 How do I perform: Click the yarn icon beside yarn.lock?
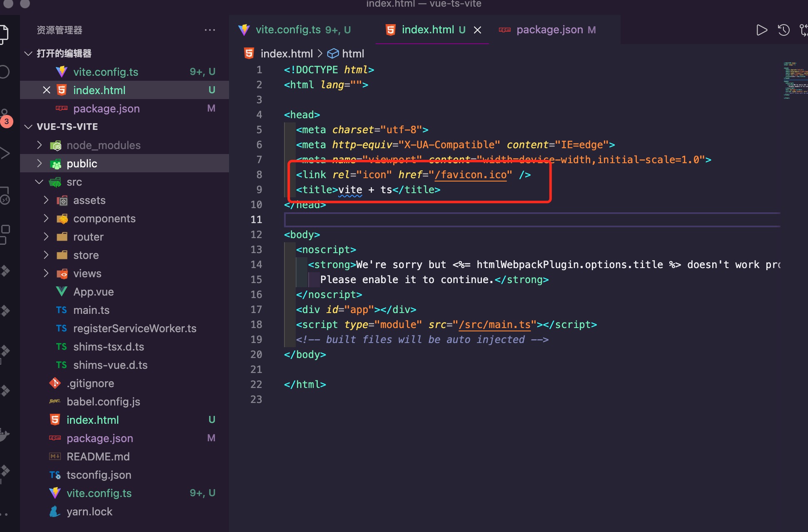click(x=55, y=511)
